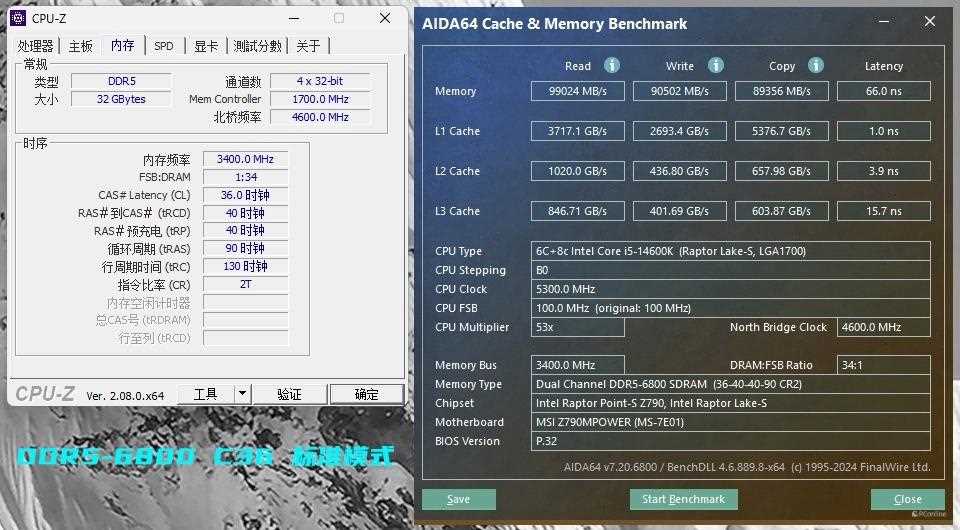Click the 通道数 value 4 x 32-bit
The width and height of the screenshot is (960, 530).
pos(320,81)
